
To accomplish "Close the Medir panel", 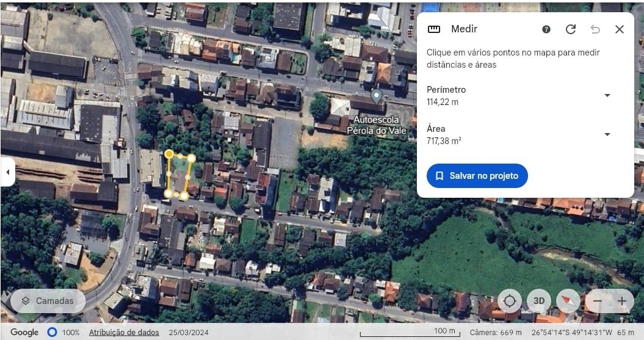I will coord(620,29).
